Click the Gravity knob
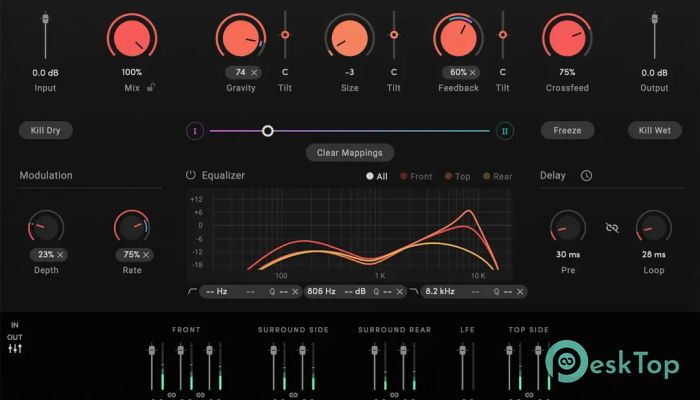Screen dimensions: 700x400 241,38
